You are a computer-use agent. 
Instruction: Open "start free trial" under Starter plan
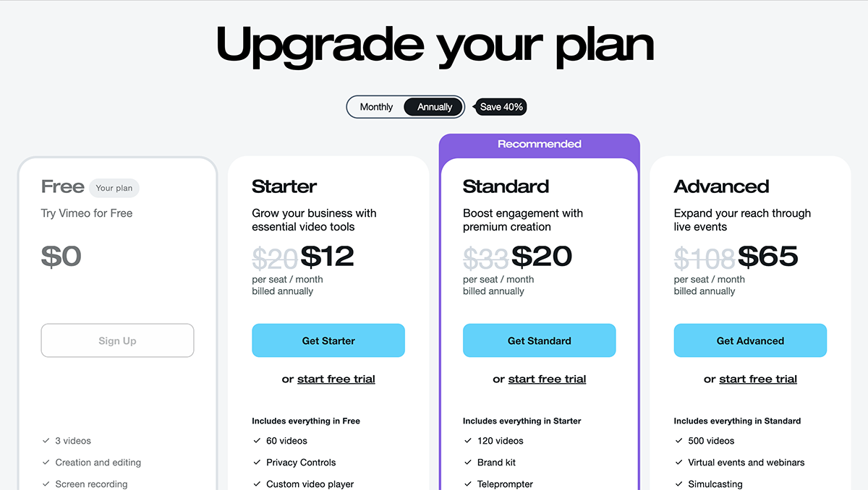(x=337, y=379)
